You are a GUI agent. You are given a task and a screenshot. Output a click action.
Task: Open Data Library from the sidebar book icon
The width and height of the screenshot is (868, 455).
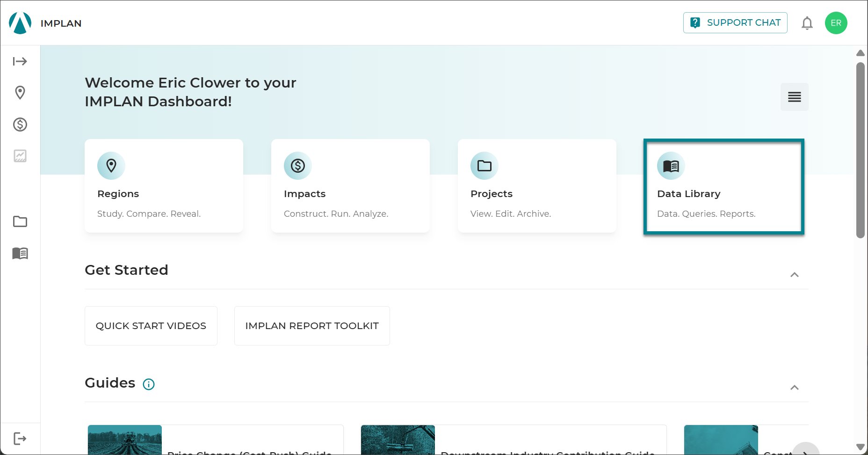coord(20,253)
